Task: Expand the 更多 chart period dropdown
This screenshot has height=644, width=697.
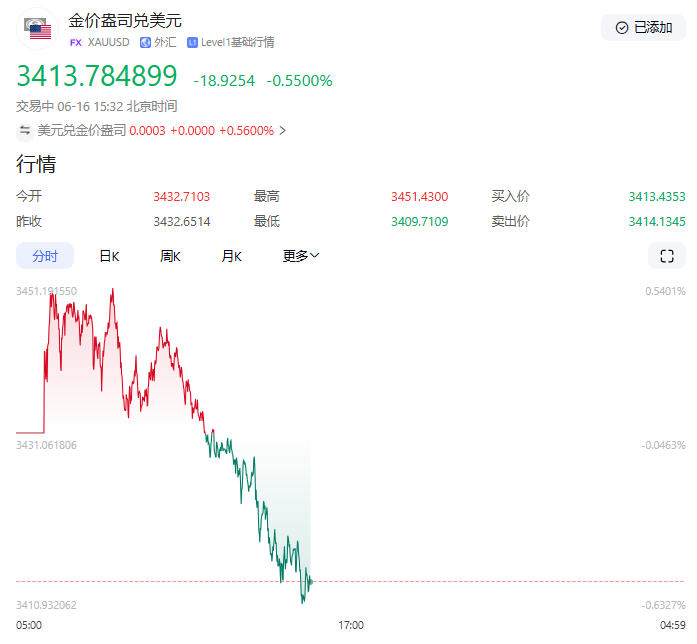Action: (301, 256)
